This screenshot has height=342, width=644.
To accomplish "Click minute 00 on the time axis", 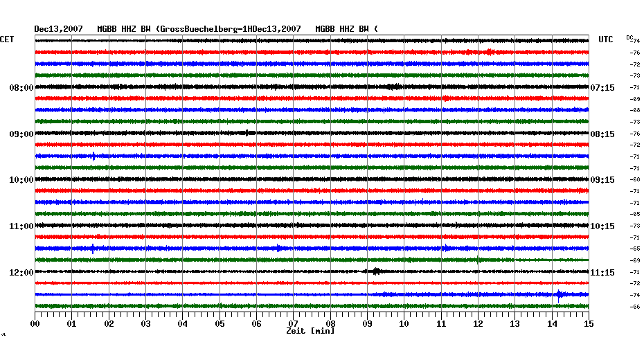I will [35, 324].
